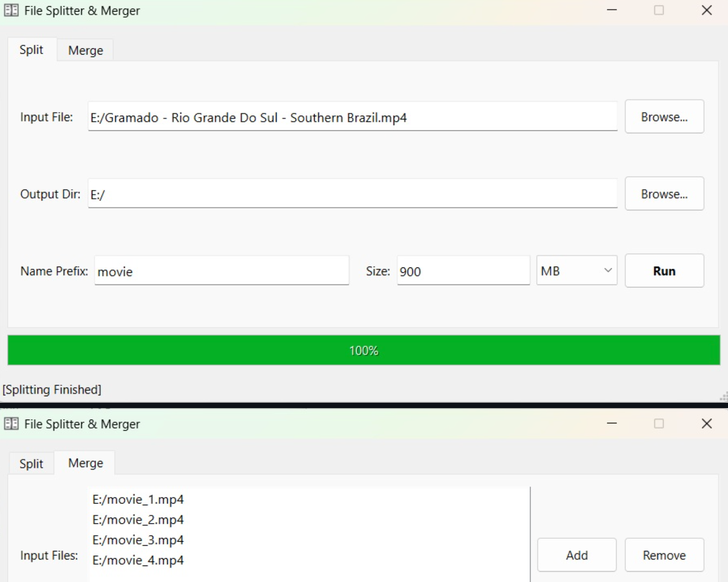Image resolution: width=728 pixels, height=582 pixels.
Task: Click the green 100% progress bar
Action: (x=364, y=350)
